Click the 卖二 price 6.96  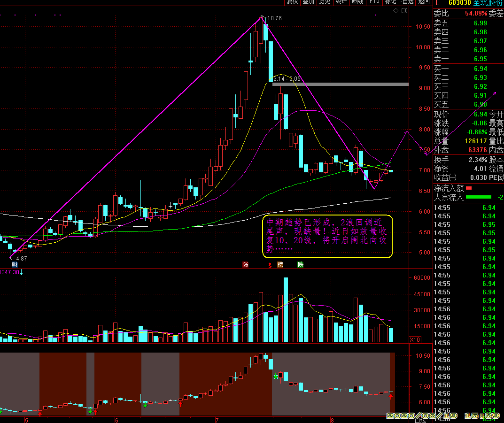click(x=480, y=50)
